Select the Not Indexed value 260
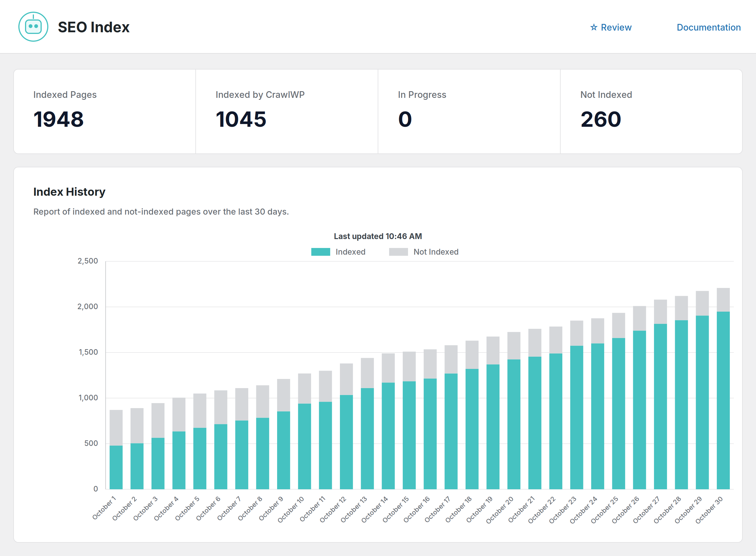756x556 pixels. coord(601,119)
